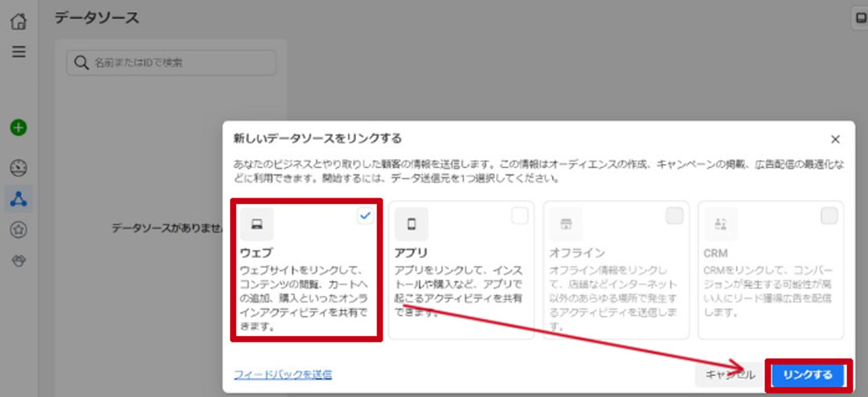Viewport: 868px width, 397px height.
Task: Check the CRM checkbox
Action: (x=829, y=215)
